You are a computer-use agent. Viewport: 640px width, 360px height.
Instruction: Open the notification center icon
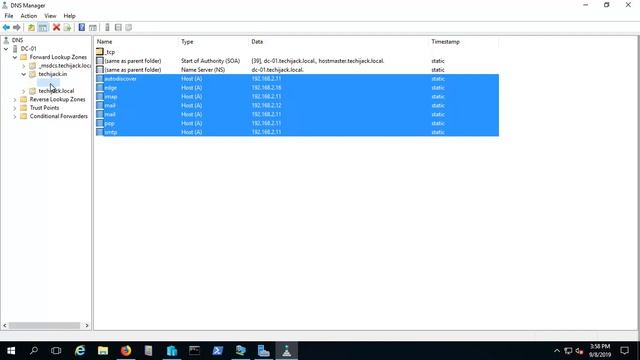coord(624,351)
